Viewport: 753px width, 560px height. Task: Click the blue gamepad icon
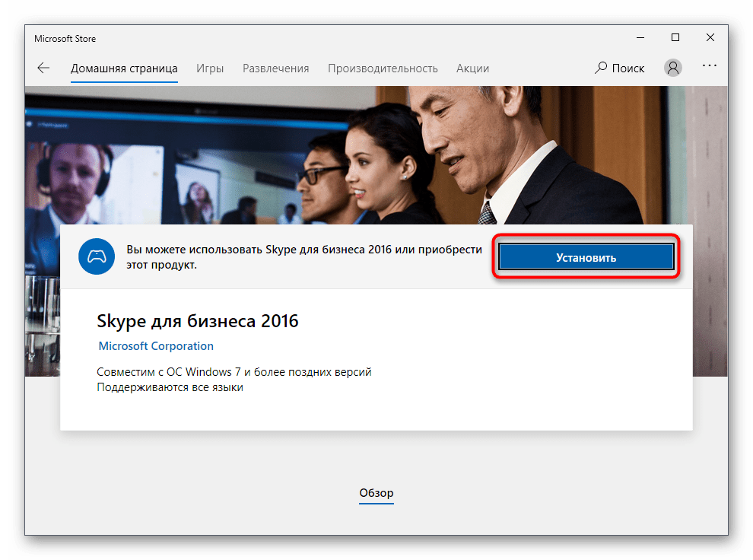pos(96,257)
